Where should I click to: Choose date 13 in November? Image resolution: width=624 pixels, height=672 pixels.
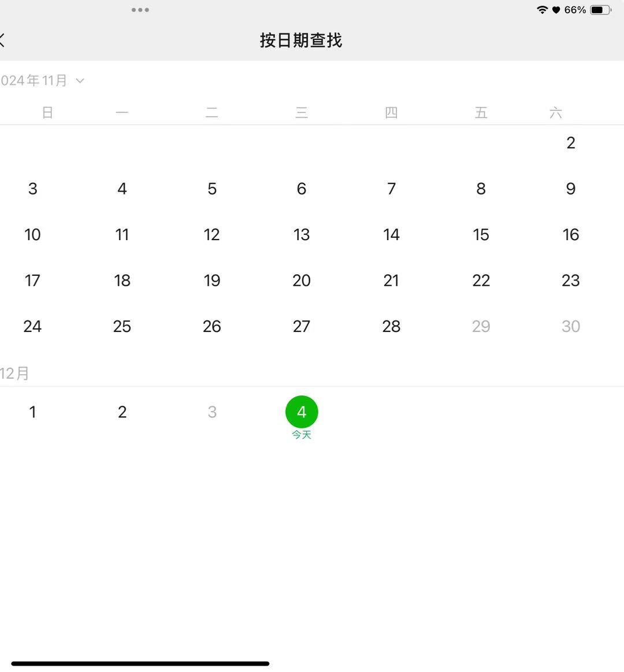click(x=302, y=234)
